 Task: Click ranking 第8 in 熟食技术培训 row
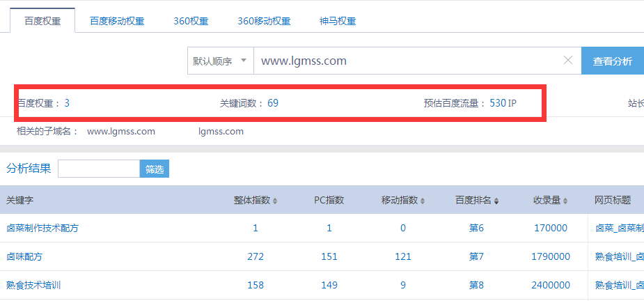click(x=476, y=285)
